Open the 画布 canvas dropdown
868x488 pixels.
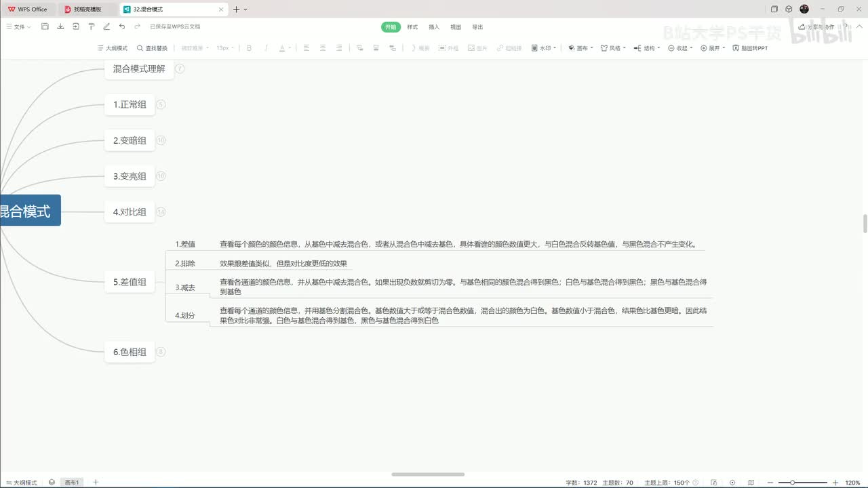coord(581,48)
